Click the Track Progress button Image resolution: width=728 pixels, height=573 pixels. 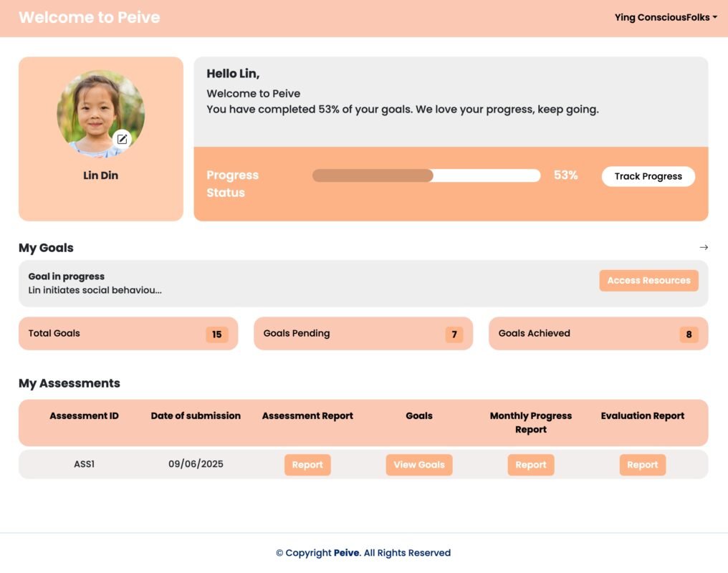pyautogui.click(x=648, y=176)
